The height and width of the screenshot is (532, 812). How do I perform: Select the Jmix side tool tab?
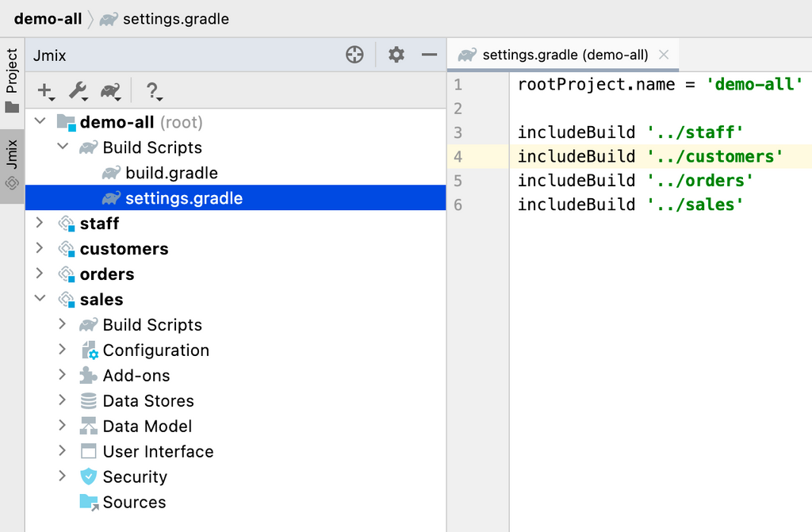(x=12, y=165)
